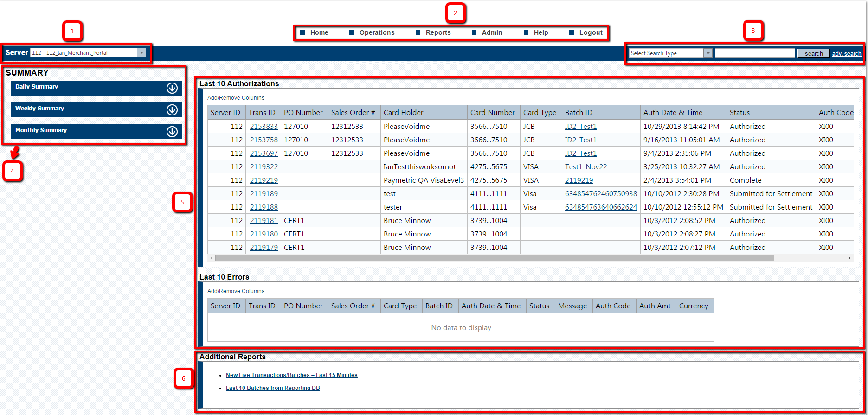Open transaction ID 2153833
The height and width of the screenshot is (415, 868).
264,127
